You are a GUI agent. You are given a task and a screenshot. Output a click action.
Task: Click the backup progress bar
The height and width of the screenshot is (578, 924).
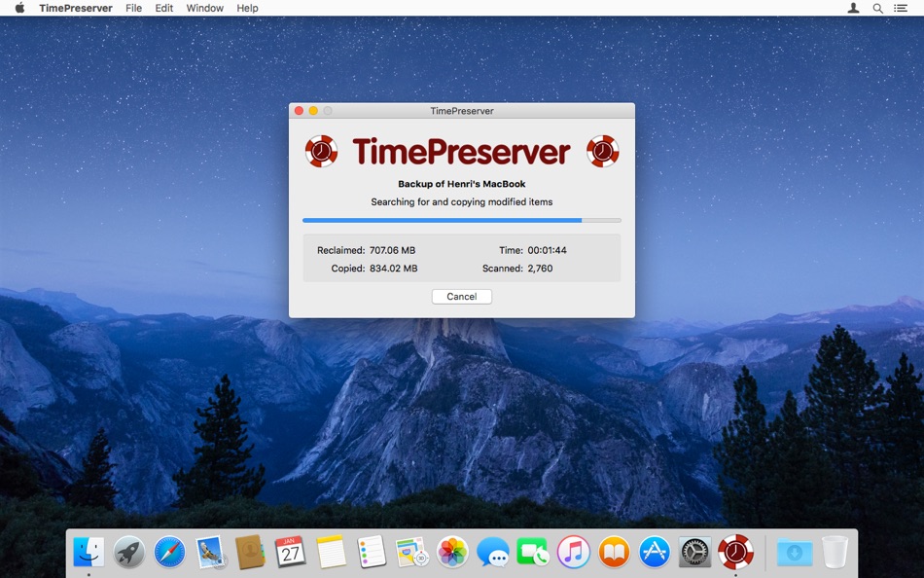pyautogui.click(x=461, y=220)
